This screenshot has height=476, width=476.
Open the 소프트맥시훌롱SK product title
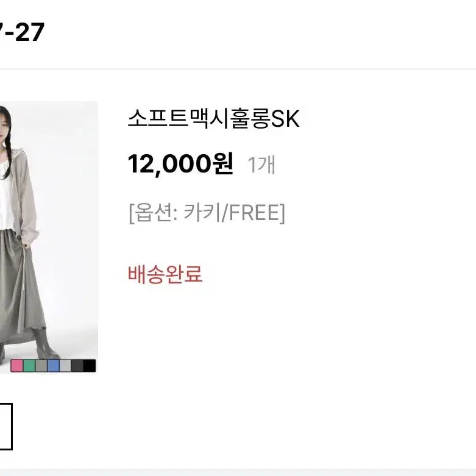(214, 118)
